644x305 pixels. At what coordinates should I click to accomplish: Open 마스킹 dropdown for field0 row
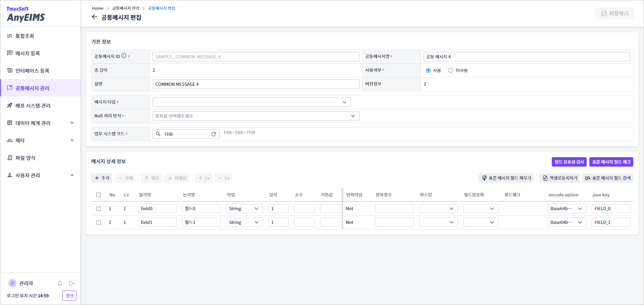pos(438,208)
